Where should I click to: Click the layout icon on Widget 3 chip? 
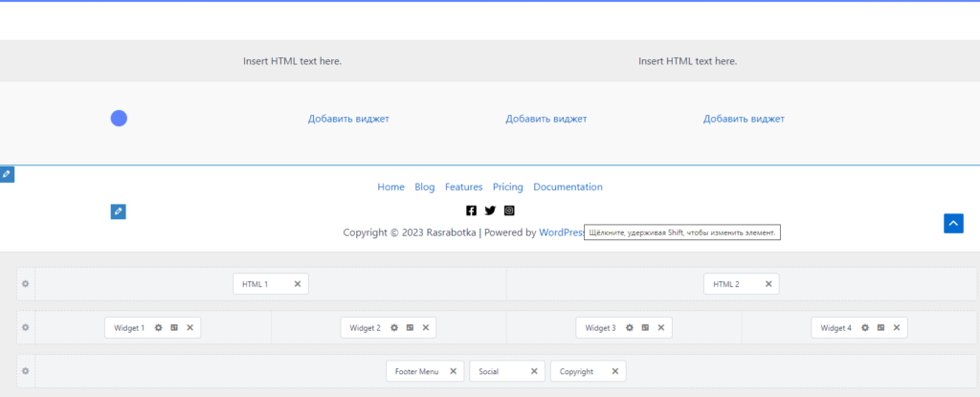pyautogui.click(x=645, y=327)
